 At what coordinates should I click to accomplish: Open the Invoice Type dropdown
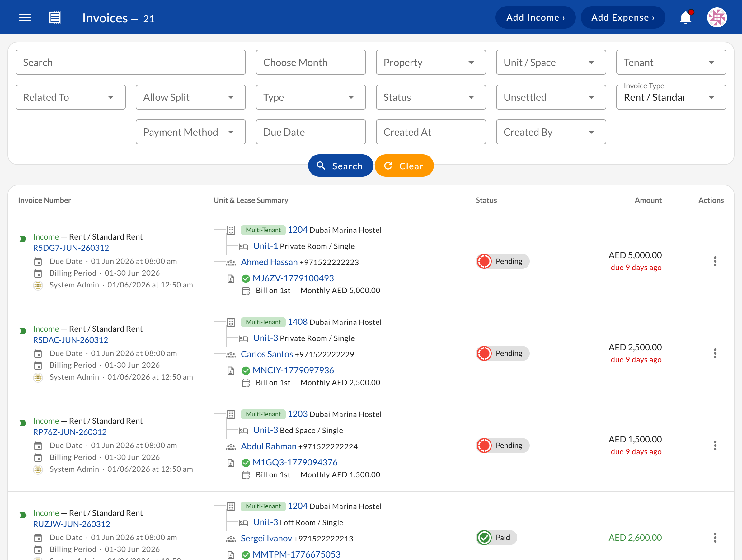click(671, 97)
